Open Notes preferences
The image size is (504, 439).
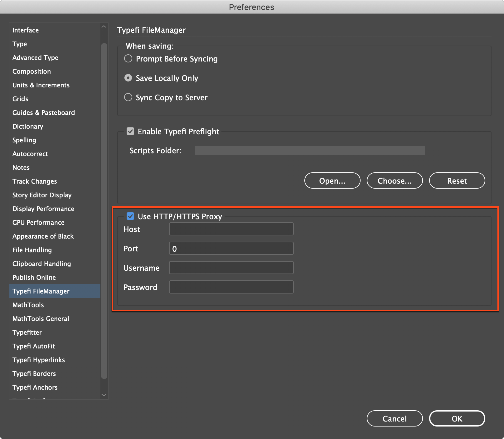coord(55,167)
